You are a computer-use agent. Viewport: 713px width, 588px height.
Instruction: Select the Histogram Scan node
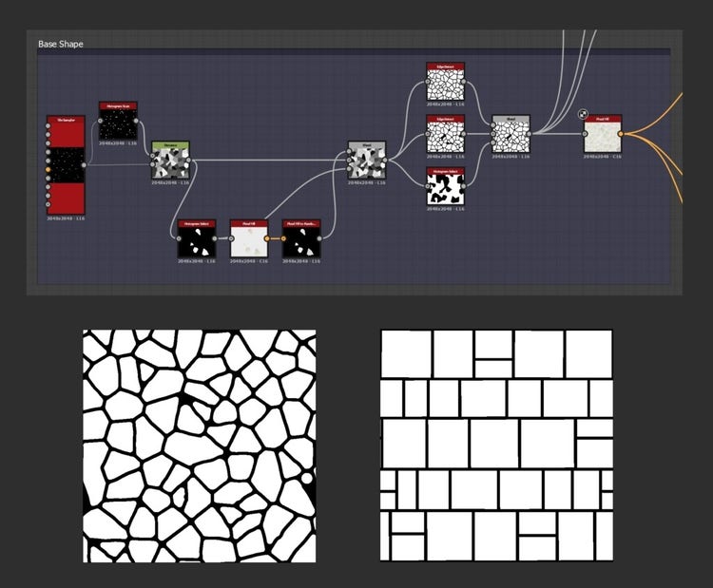click(118, 121)
